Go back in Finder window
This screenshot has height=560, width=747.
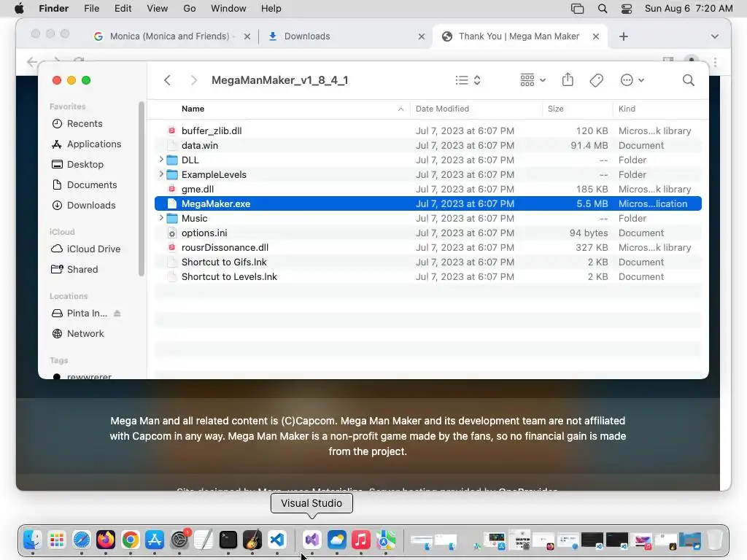(x=167, y=80)
